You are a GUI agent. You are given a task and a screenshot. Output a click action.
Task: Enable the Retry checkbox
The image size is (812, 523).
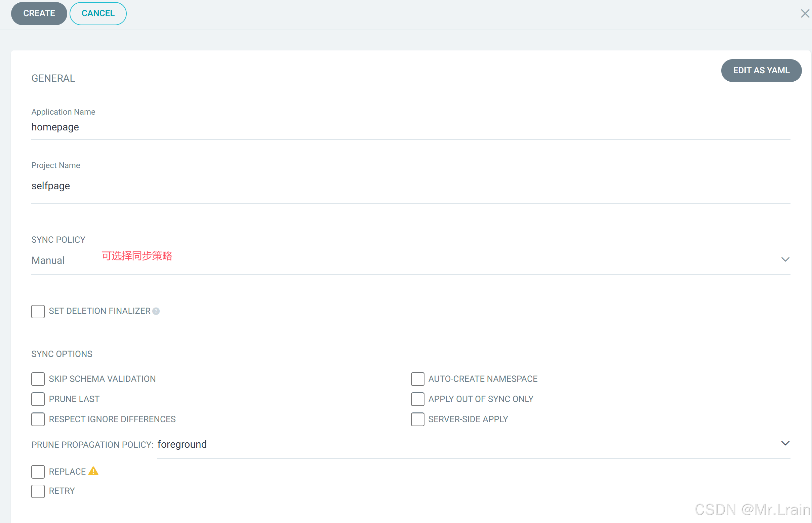[x=38, y=491]
